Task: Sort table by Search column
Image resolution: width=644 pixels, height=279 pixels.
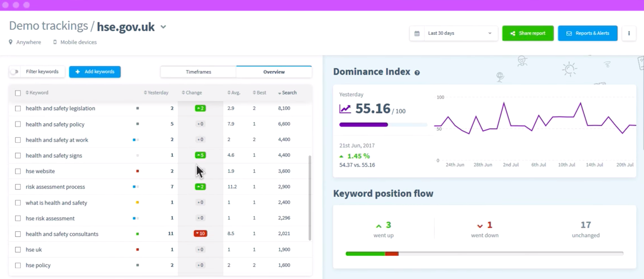Action: tap(287, 93)
